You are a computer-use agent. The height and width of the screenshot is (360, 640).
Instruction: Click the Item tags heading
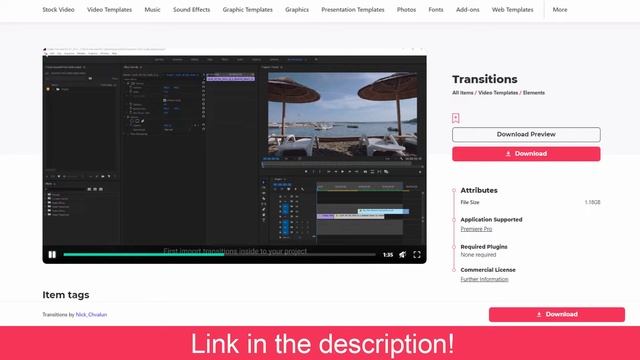tap(66, 295)
